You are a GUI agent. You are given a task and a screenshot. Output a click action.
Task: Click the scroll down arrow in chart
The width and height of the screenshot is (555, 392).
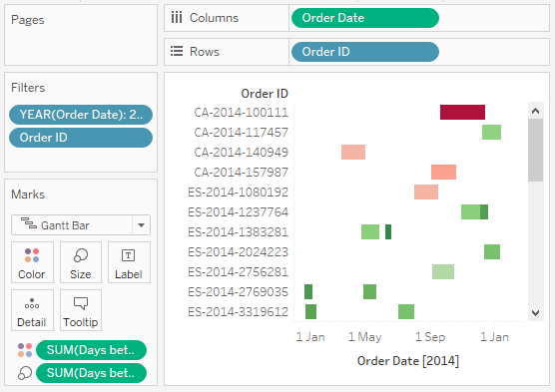click(x=535, y=313)
